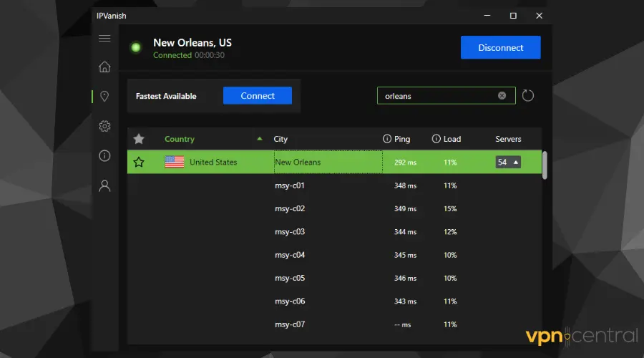Click the 15% load value
Viewport: 644px width, 358px height.
click(x=450, y=209)
